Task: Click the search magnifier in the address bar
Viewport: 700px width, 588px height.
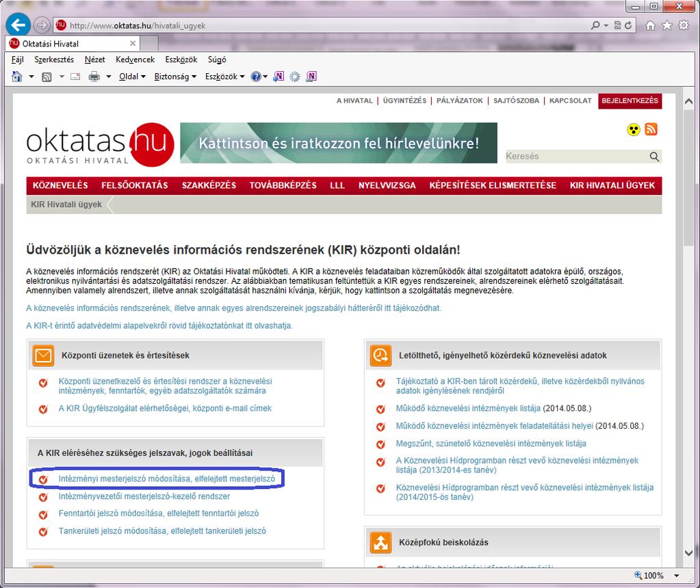Action: pyautogui.click(x=595, y=25)
